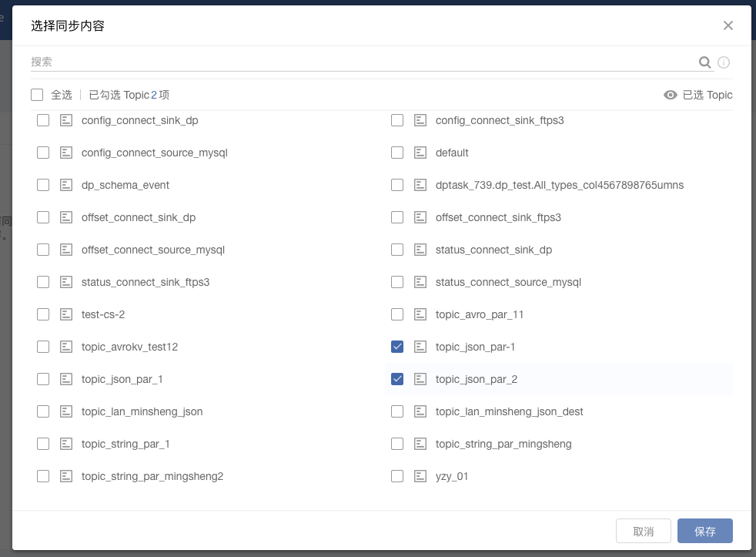The height and width of the screenshot is (557, 756).
Task: Click the topic icon for dp_schema_event
Action: coord(66,185)
